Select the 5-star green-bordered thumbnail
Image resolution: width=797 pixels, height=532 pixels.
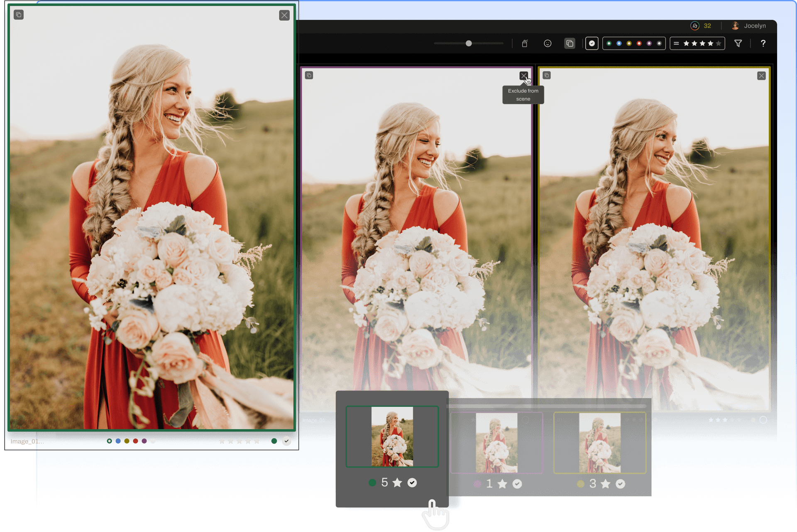pyautogui.click(x=392, y=437)
